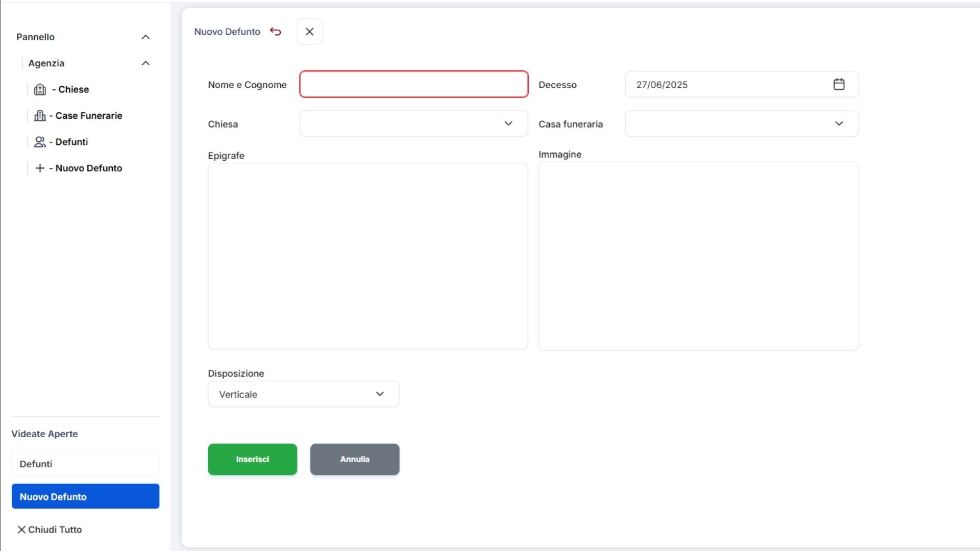Image resolution: width=980 pixels, height=551 pixels.
Task: Collapse the Pannello section chevron
Action: (145, 37)
